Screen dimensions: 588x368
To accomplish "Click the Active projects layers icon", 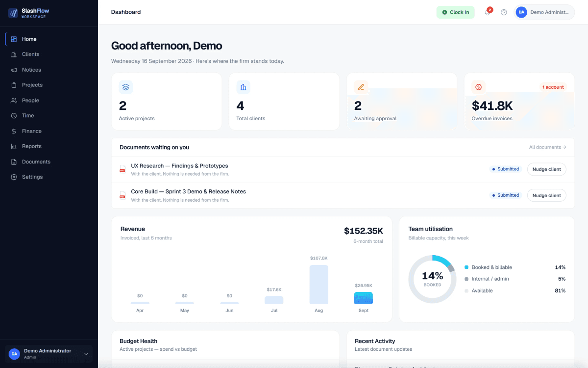I will (x=126, y=87).
